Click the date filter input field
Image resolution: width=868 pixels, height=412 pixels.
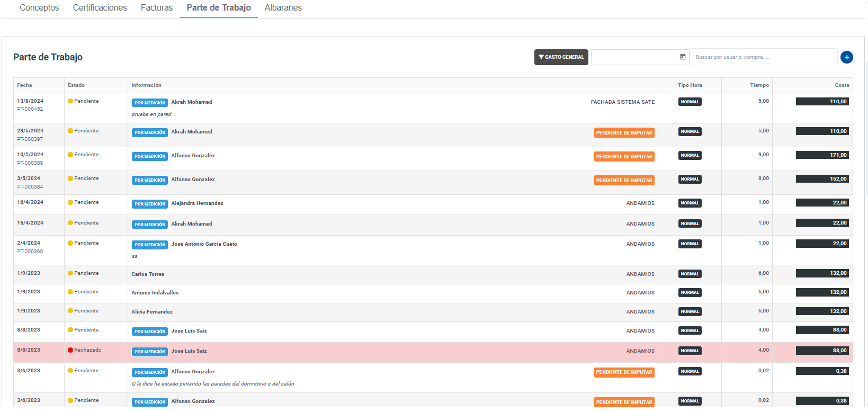pos(634,57)
